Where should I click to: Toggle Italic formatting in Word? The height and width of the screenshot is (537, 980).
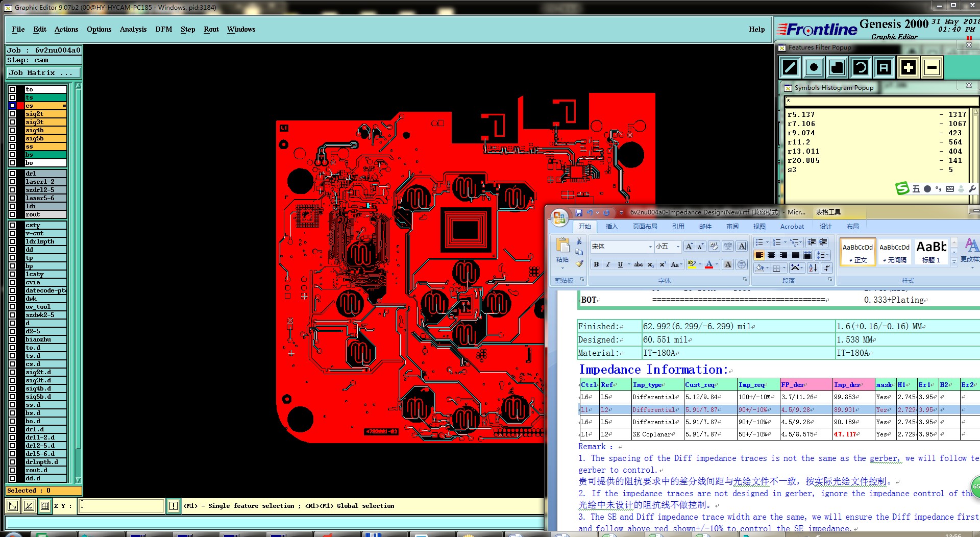[x=608, y=264]
